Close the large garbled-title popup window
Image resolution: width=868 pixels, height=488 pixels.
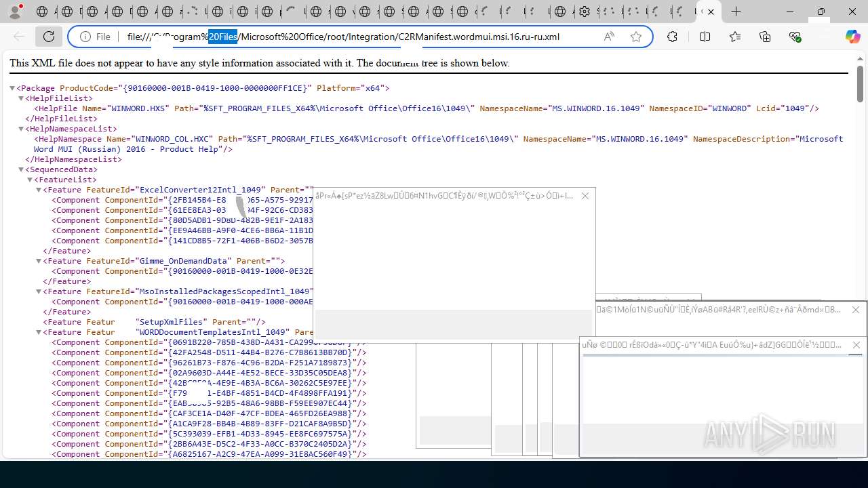(585, 196)
